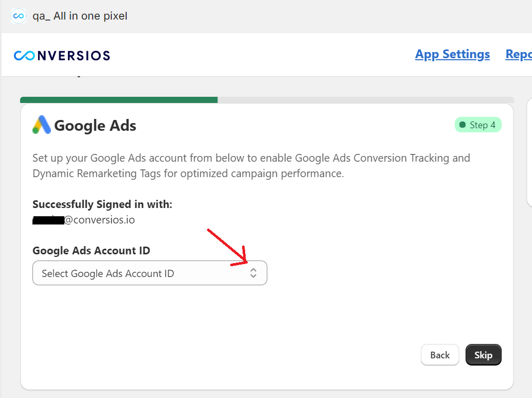Click the "qa_ All in one pixel" title

click(80, 16)
